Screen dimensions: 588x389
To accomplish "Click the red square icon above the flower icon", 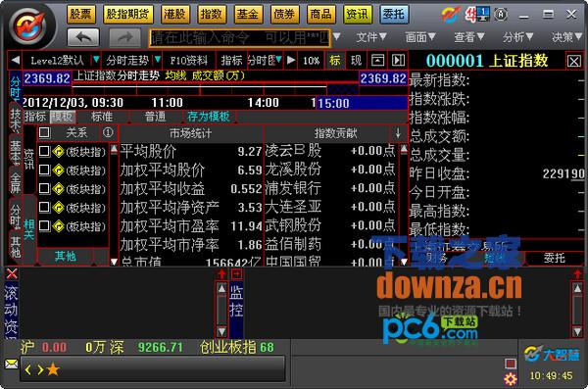I will [x=510, y=364].
